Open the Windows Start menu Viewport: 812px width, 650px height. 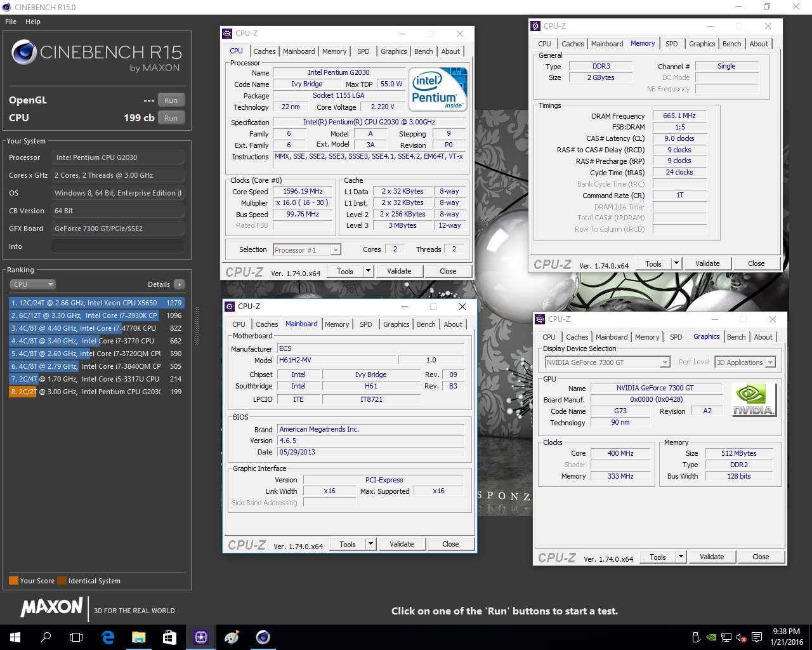click(15, 637)
